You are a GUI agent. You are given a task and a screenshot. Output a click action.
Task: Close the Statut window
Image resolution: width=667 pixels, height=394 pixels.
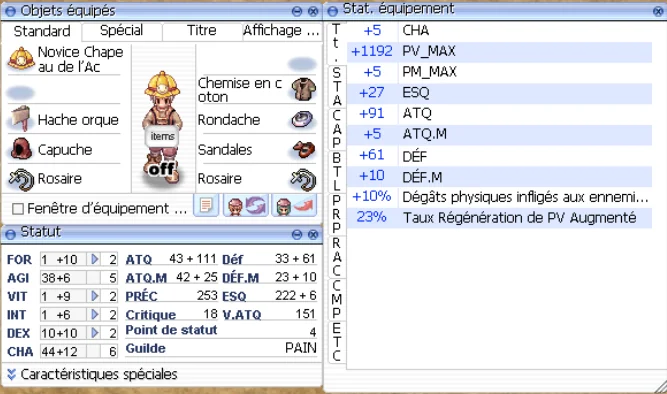pyautogui.click(x=313, y=234)
